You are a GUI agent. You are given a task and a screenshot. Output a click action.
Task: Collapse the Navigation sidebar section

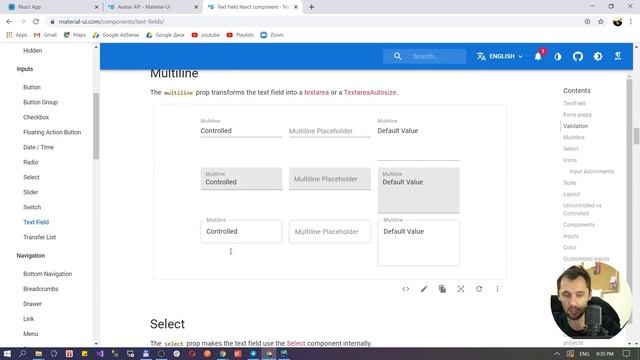tap(31, 256)
